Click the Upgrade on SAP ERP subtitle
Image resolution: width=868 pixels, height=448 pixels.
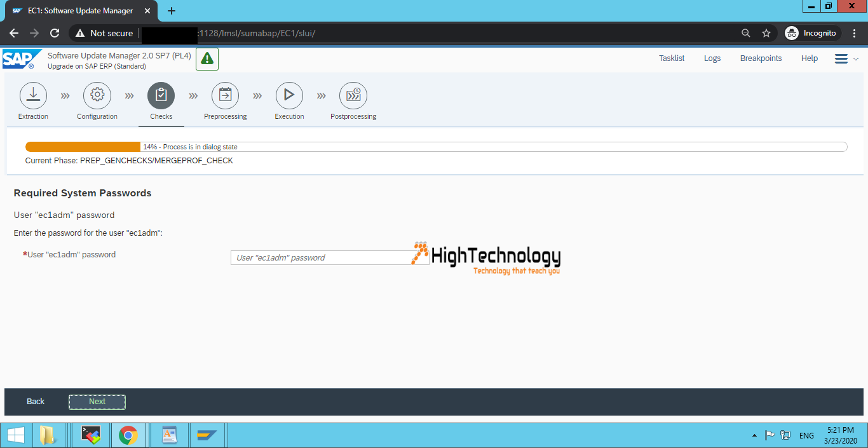(97, 66)
